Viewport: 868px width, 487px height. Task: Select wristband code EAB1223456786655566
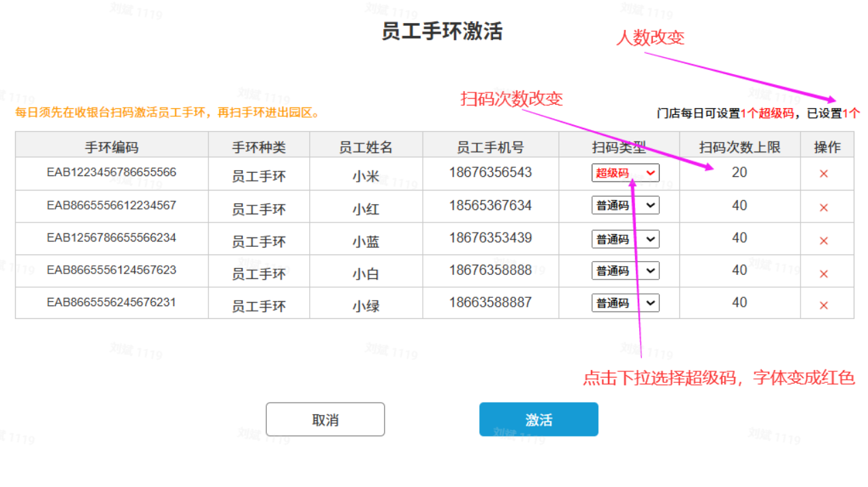[x=112, y=173]
